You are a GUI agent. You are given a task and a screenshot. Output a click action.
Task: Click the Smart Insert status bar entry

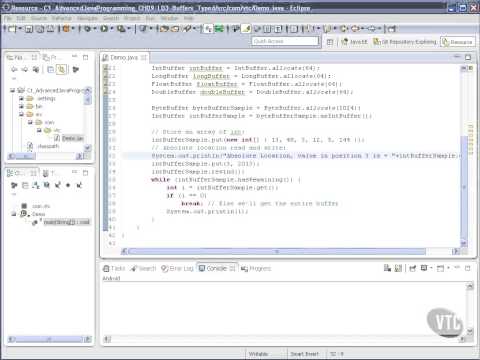point(305,354)
